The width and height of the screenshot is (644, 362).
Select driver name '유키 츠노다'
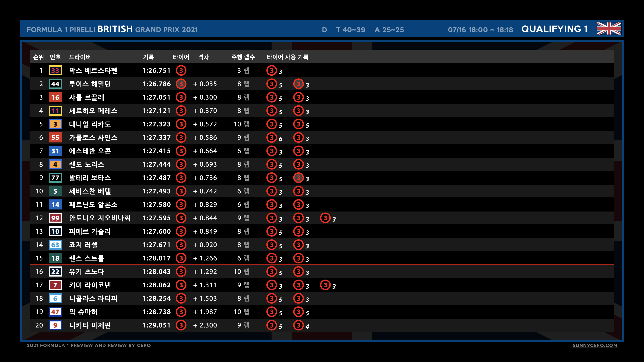click(x=87, y=271)
